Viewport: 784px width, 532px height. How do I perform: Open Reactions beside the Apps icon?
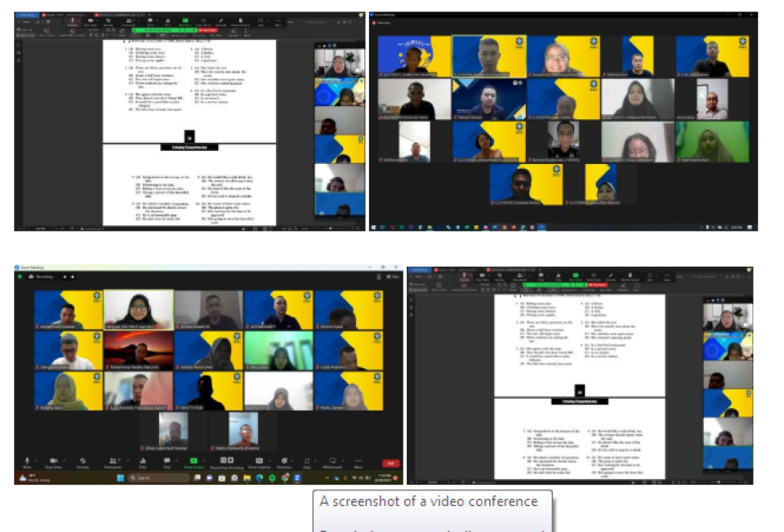tap(284, 463)
